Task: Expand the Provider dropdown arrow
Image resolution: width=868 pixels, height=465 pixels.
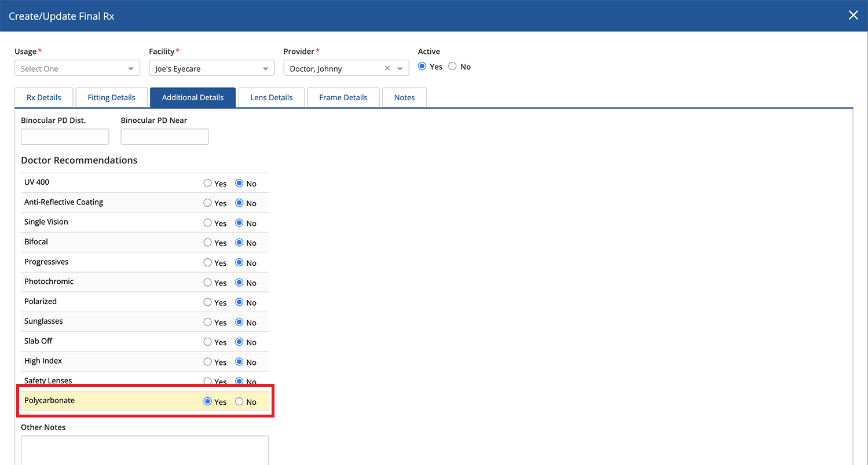Action: pos(400,68)
